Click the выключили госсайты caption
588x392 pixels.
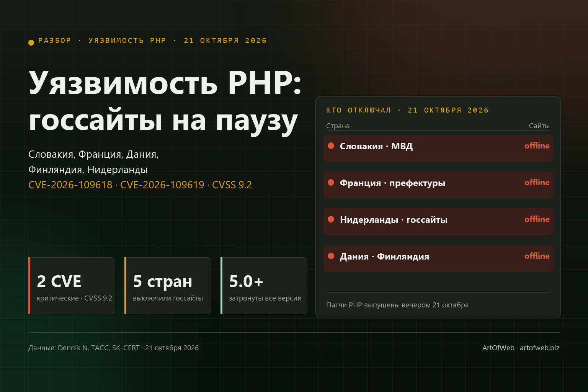click(x=168, y=298)
